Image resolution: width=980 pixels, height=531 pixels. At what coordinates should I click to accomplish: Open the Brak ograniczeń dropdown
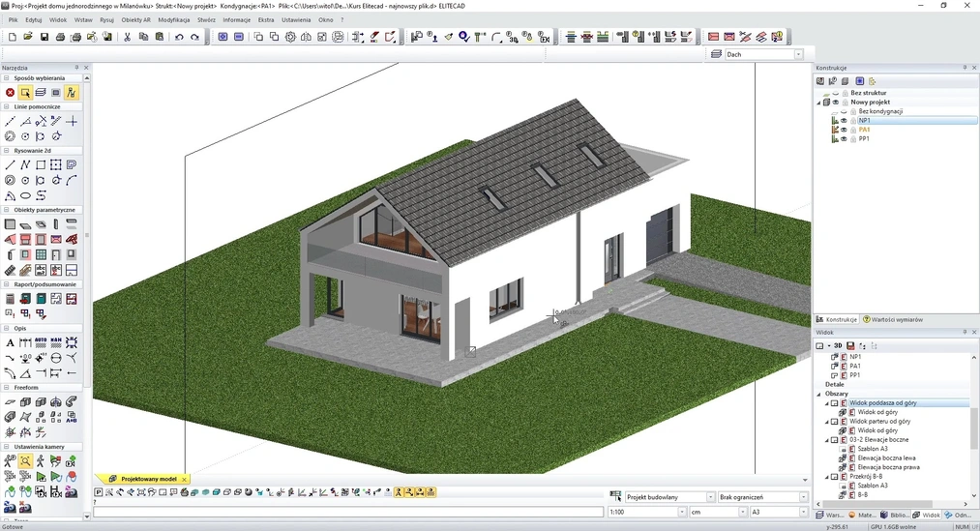point(803,497)
